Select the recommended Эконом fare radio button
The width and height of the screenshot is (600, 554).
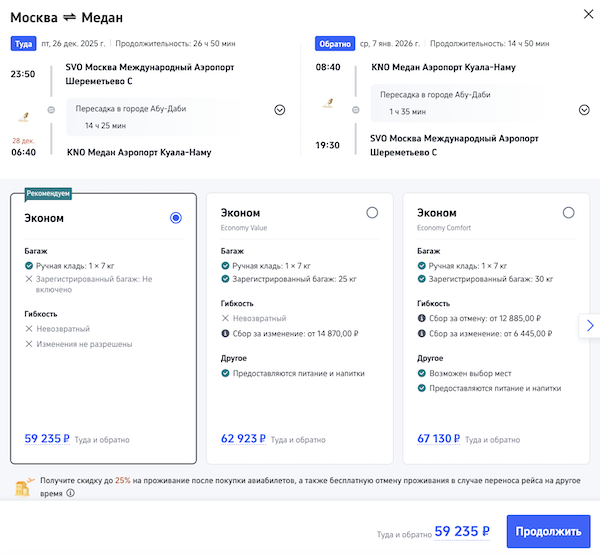coord(176,217)
